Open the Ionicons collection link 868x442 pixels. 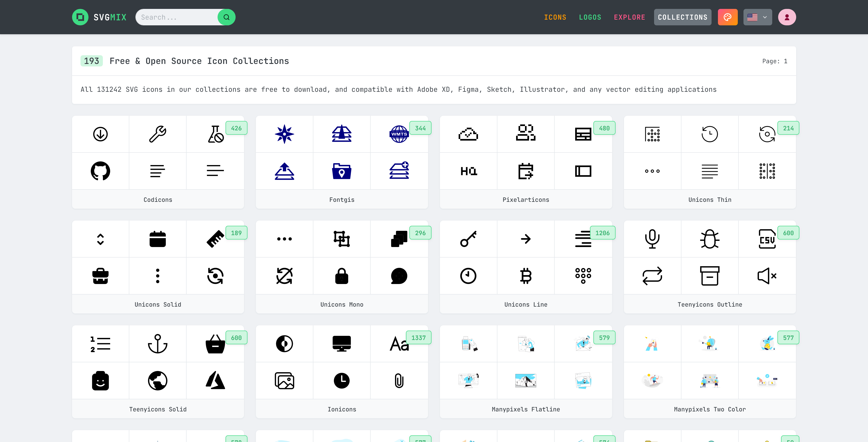[x=342, y=409]
